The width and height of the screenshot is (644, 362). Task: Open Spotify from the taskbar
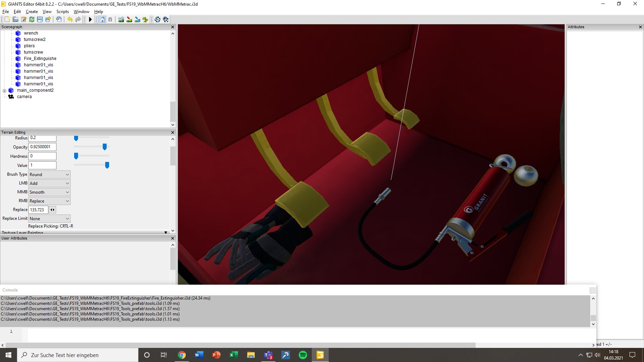coord(303,355)
